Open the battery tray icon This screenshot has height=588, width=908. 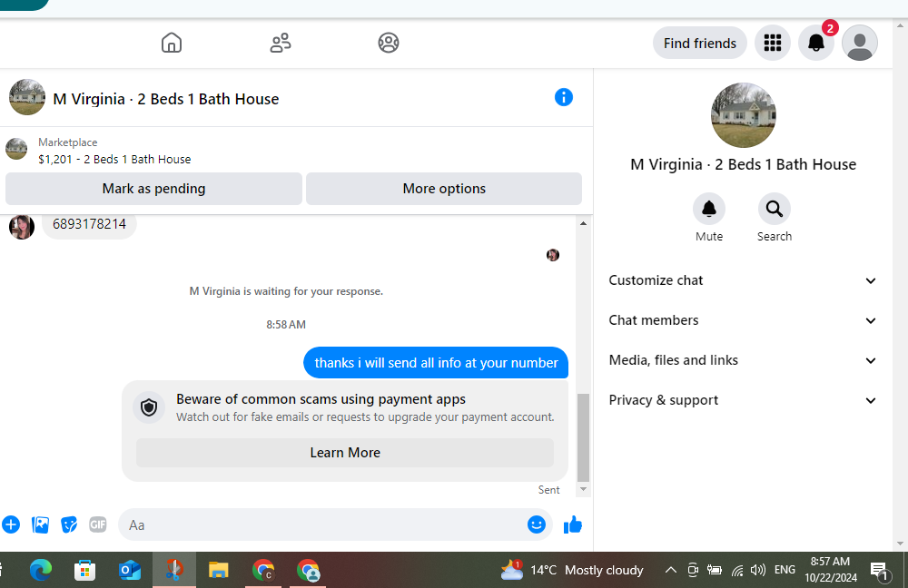(715, 570)
